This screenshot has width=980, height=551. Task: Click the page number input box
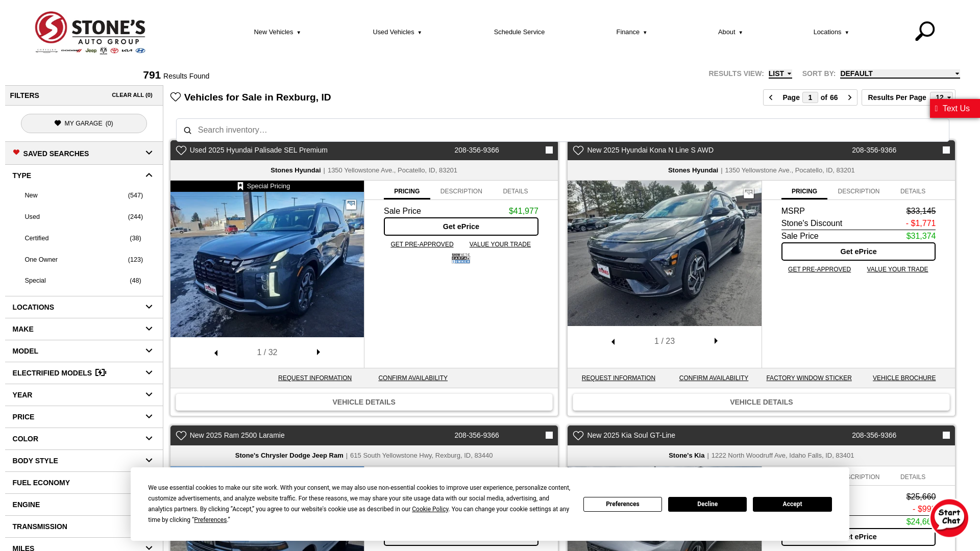[x=810, y=97]
